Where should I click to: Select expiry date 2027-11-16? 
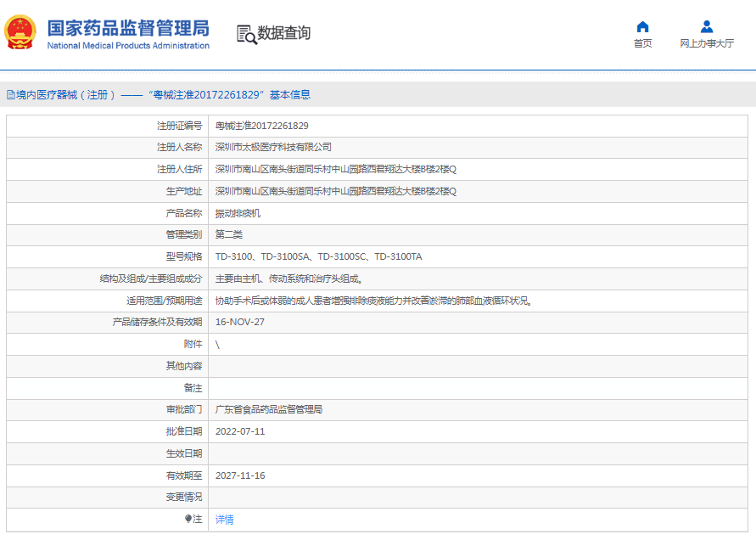point(240,475)
